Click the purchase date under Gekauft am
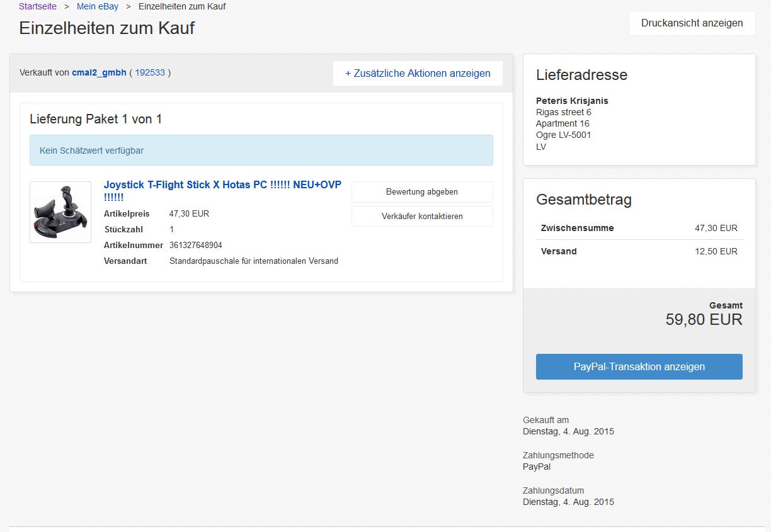Screen dimensions: 771x532 (568, 431)
